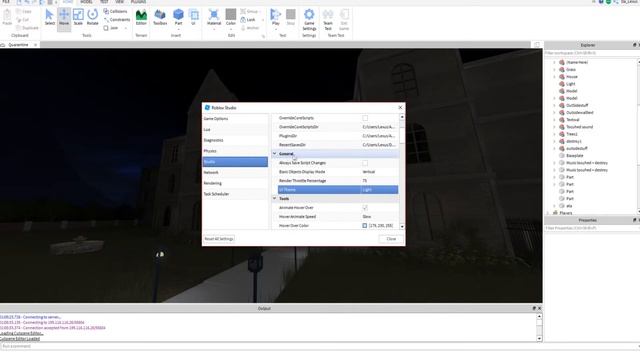Click the Close button in settings dialog
This screenshot has width=640, height=360.
(391, 239)
